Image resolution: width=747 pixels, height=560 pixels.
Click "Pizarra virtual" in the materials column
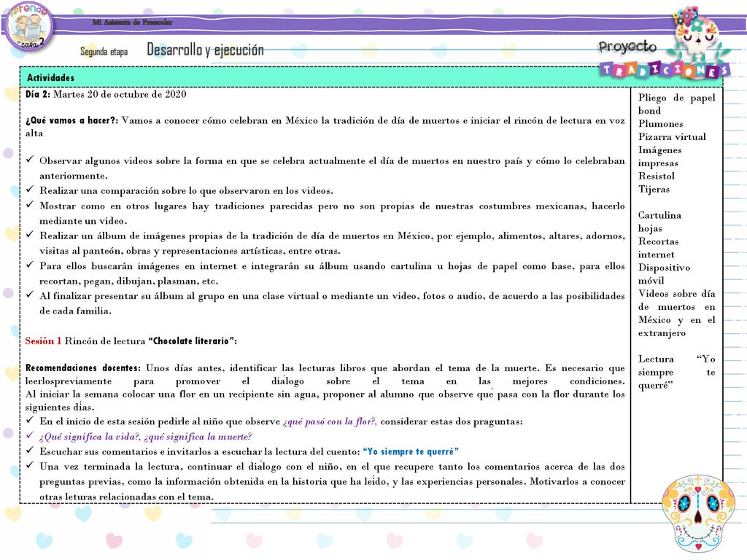click(x=672, y=137)
